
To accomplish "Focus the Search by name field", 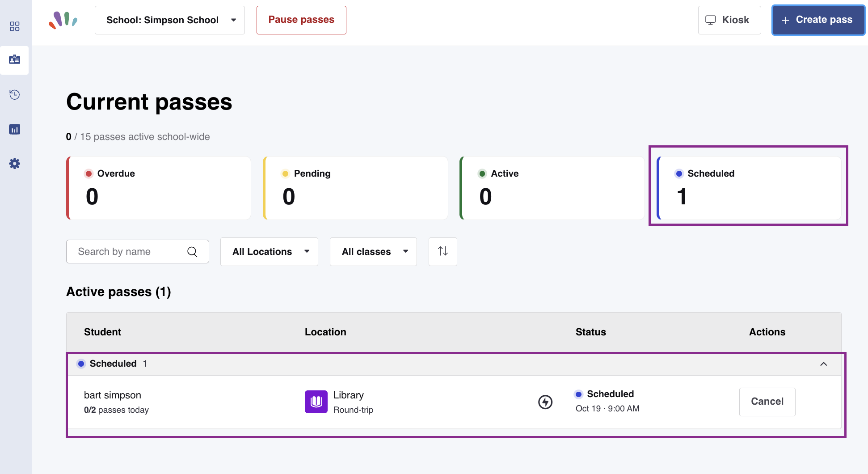I will (138, 252).
